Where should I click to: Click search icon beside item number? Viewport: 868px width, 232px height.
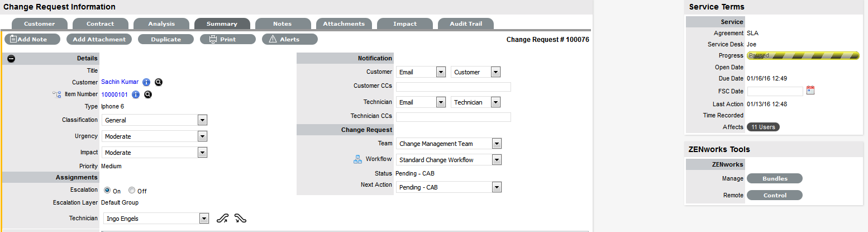(148, 94)
